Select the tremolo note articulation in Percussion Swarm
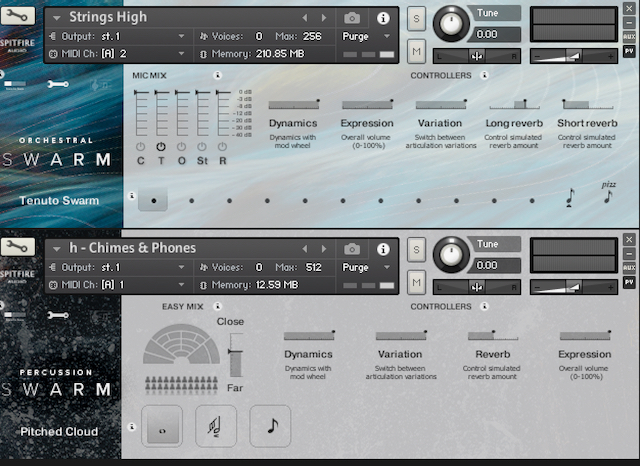 [216, 426]
